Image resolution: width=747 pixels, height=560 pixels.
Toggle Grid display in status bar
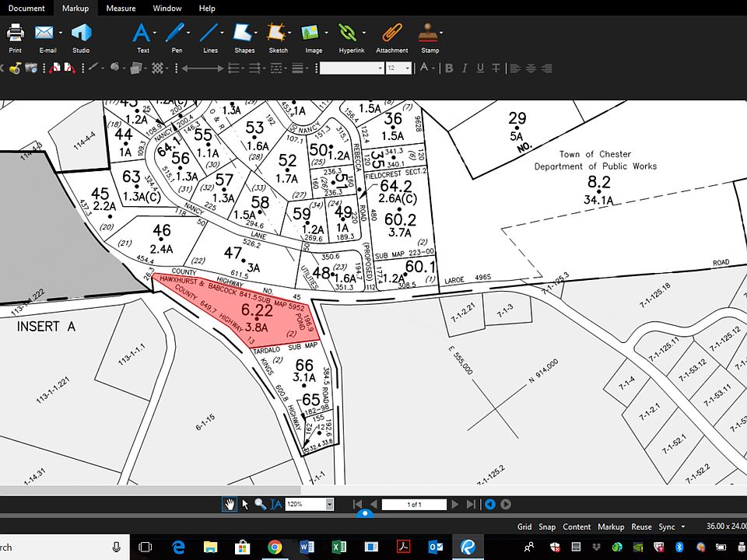point(524,527)
